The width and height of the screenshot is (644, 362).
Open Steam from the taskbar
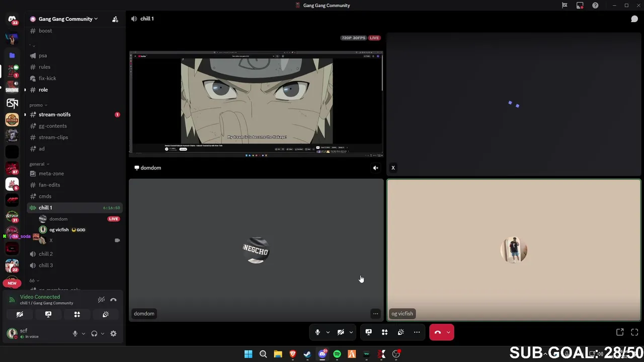click(307, 354)
